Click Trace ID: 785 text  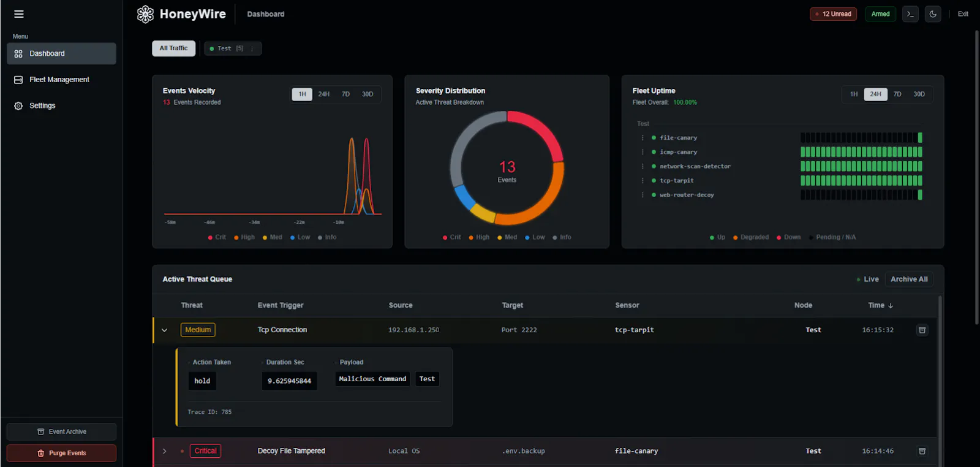click(x=209, y=412)
